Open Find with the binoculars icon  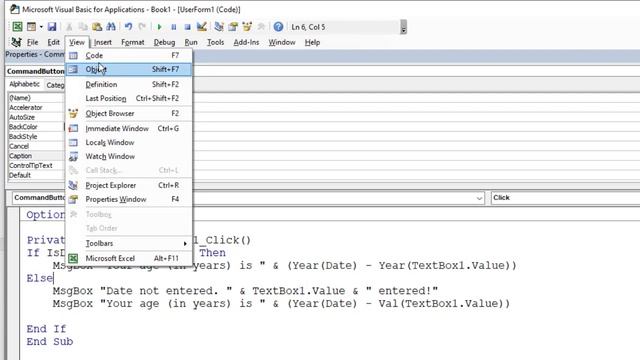pos(111,27)
